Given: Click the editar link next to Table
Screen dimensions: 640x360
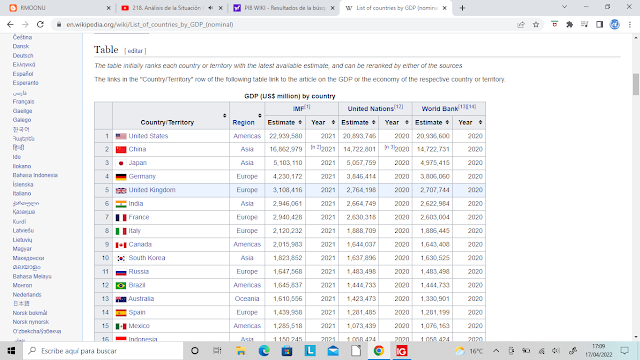Looking at the screenshot, I should click(135, 51).
